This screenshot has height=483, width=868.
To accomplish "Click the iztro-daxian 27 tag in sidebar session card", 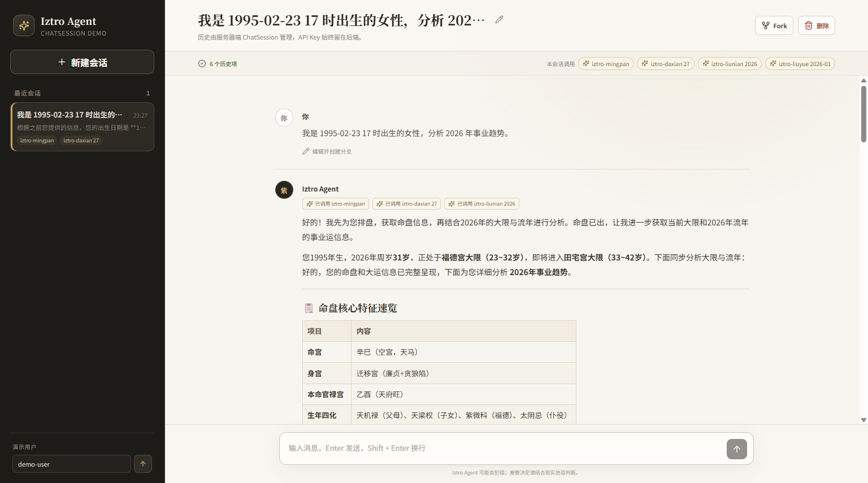I will point(81,141).
